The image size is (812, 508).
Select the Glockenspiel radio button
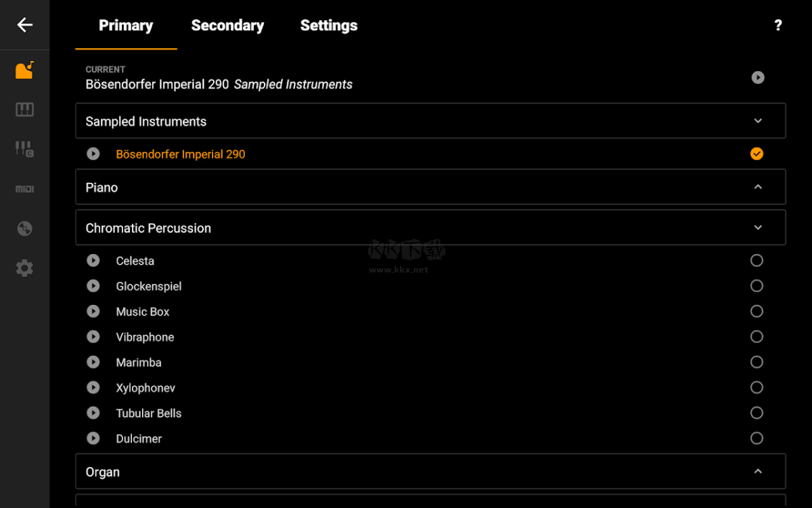pyautogui.click(x=757, y=286)
